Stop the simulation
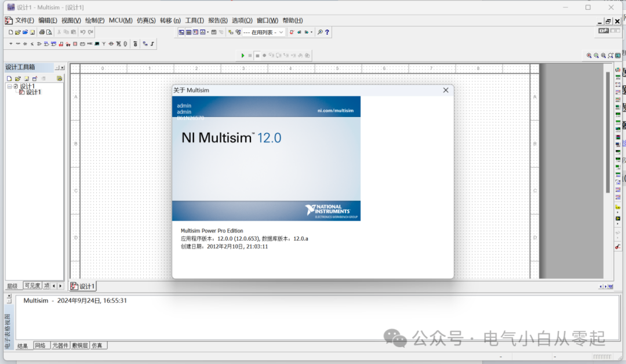The image size is (626, 364). point(257,56)
